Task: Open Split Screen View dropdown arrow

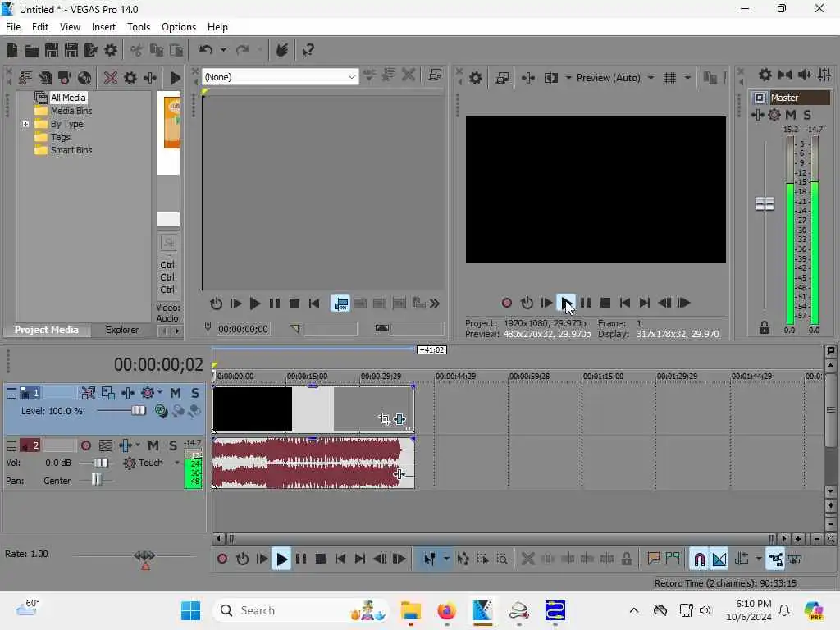Action: [568, 78]
